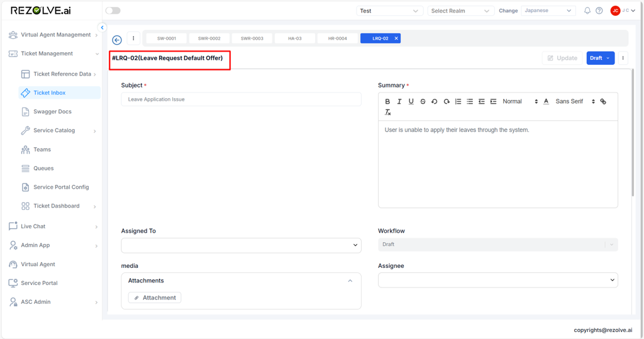Open the Select Realm dropdown

pyautogui.click(x=460, y=11)
